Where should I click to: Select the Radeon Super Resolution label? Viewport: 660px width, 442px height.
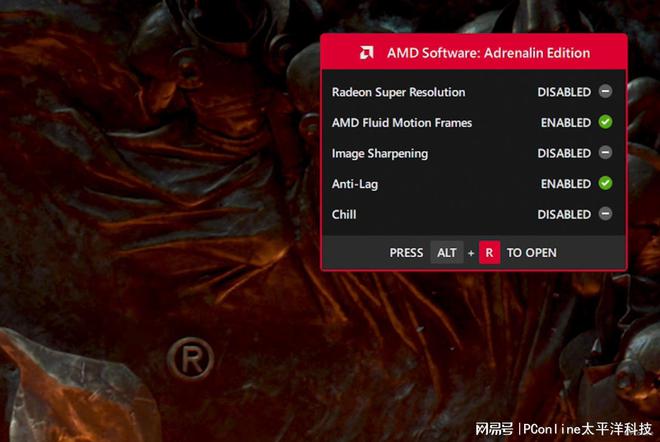(x=398, y=92)
